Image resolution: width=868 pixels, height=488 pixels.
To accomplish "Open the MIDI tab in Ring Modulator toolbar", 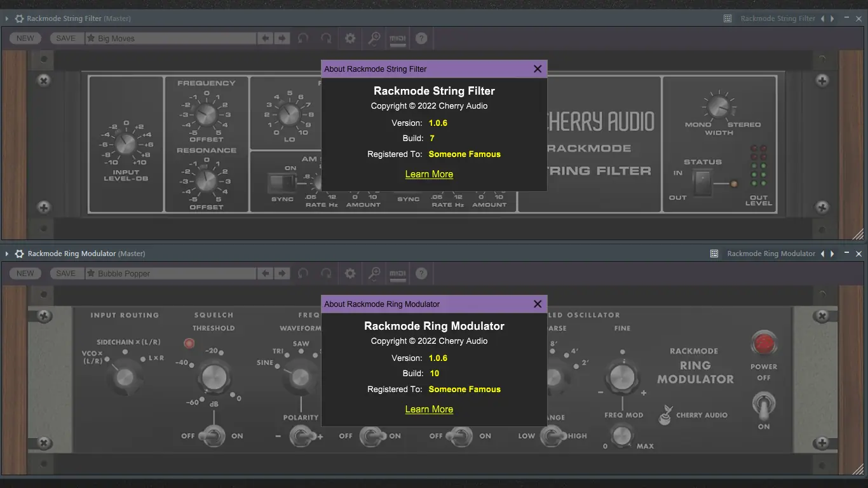I will point(398,273).
